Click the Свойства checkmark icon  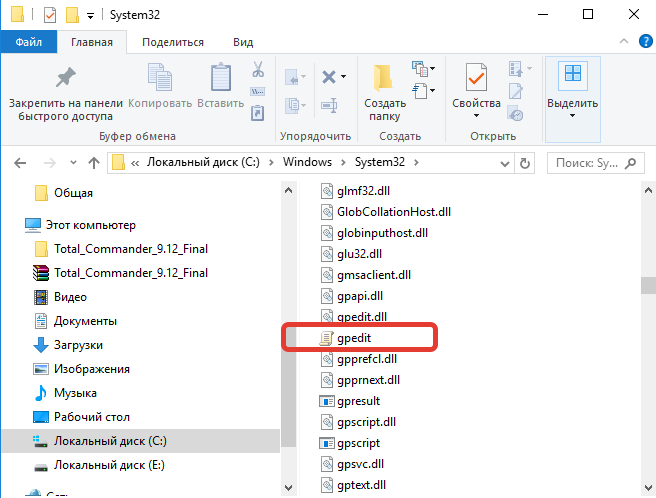click(x=476, y=77)
